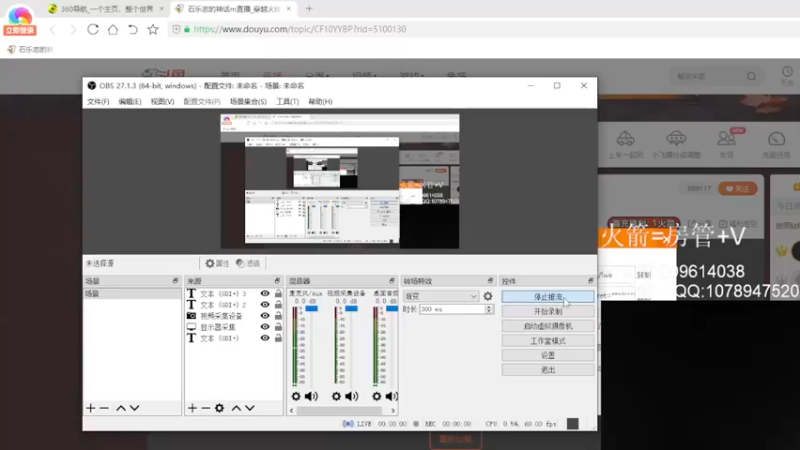Open a new browser tab
The width and height of the screenshot is (800, 450).
click(x=309, y=9)
